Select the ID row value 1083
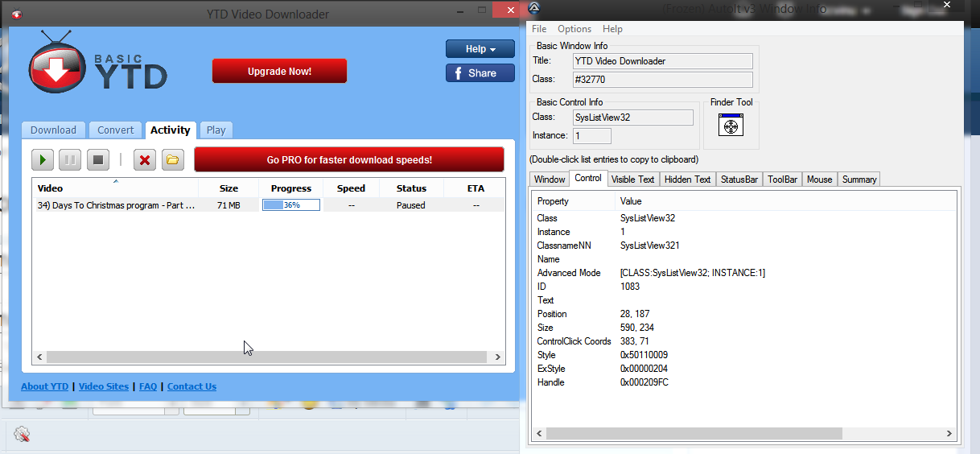The image size is (980, 454). click(744, 287)
